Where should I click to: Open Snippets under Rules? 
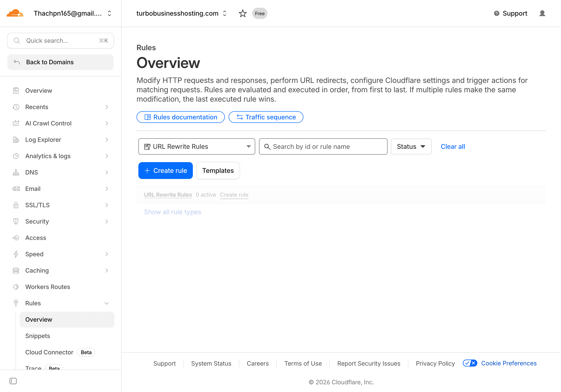pos(38,336)
